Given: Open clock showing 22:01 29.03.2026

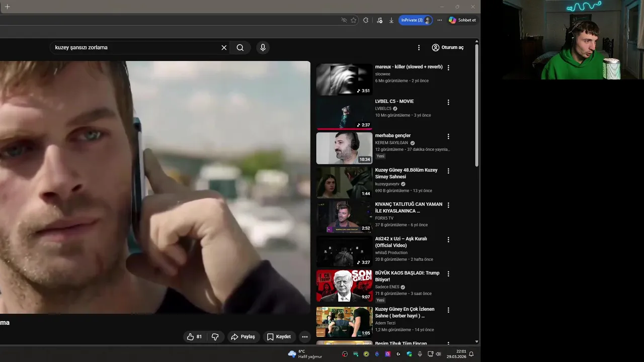Looking at the screenshot, I should [x=456, y=354].
